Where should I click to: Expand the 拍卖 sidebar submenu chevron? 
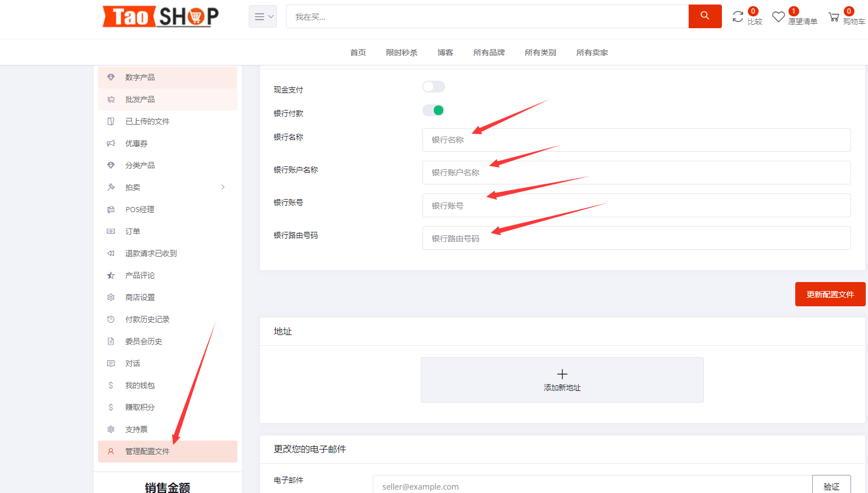(223, 187)
